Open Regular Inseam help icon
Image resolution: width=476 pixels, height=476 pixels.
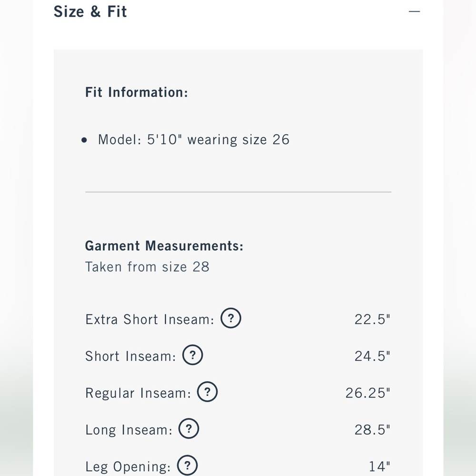pos(208,392)
